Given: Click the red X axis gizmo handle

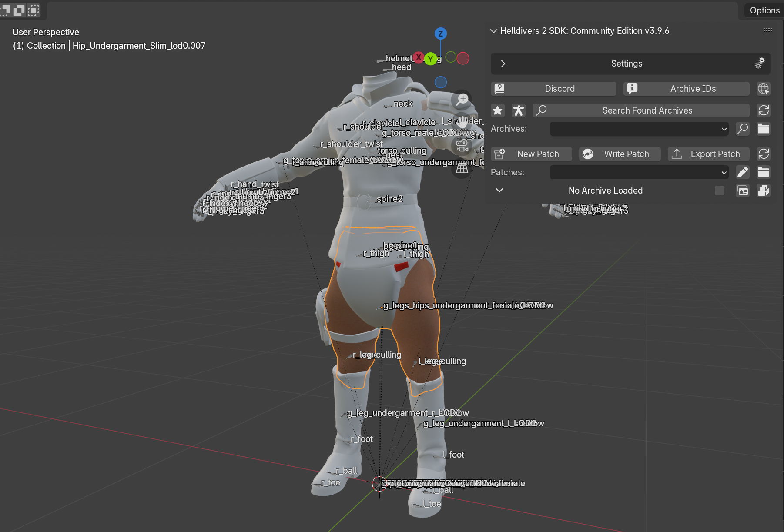Looking at the screenshot, I should (419, 57).
